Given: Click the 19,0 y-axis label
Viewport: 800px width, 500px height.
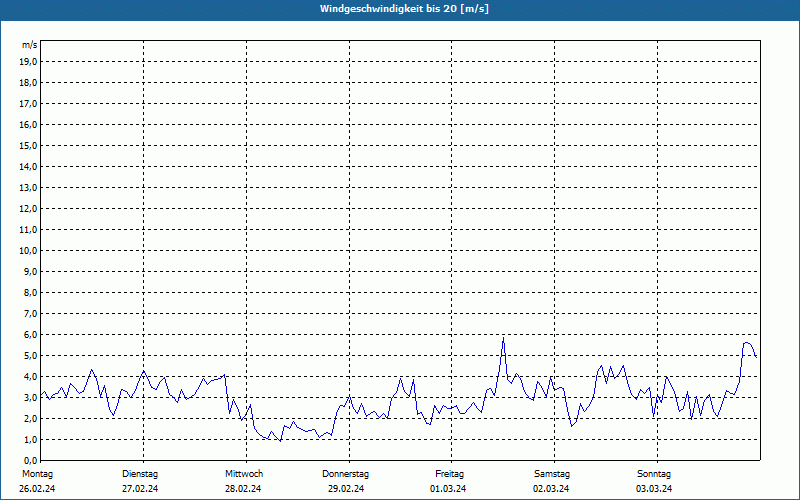Looking at the screenshot, I should pos(28,62).
